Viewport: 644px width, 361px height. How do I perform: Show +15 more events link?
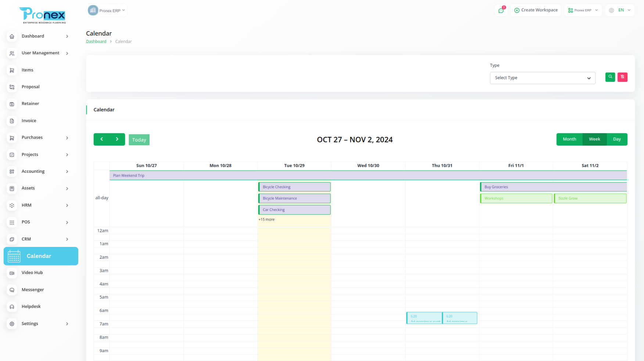click(266, 219)
